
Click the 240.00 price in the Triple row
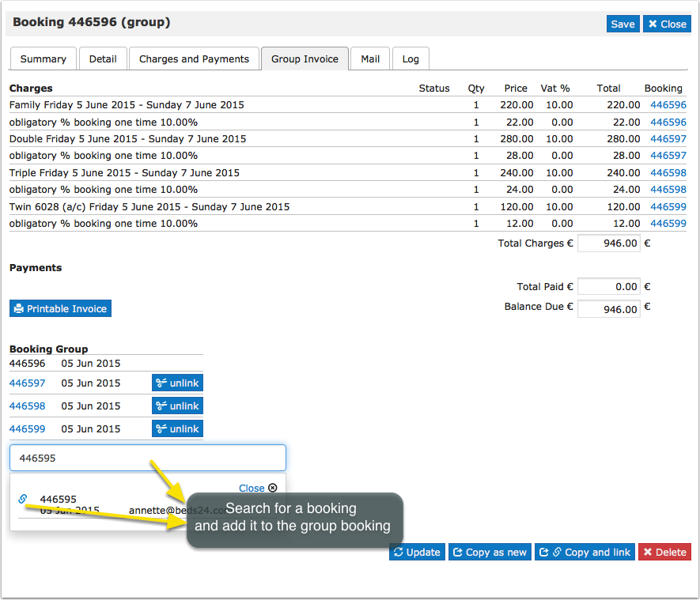[x=516, y=172]
